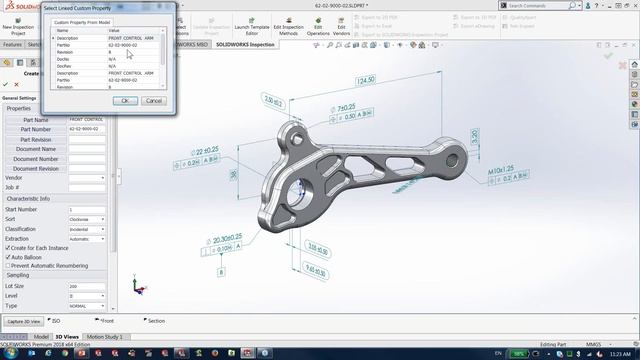Screen dimensions: 640x360
Task: Click the Section View icon in viewport toolbar
Action: [356, 45]
